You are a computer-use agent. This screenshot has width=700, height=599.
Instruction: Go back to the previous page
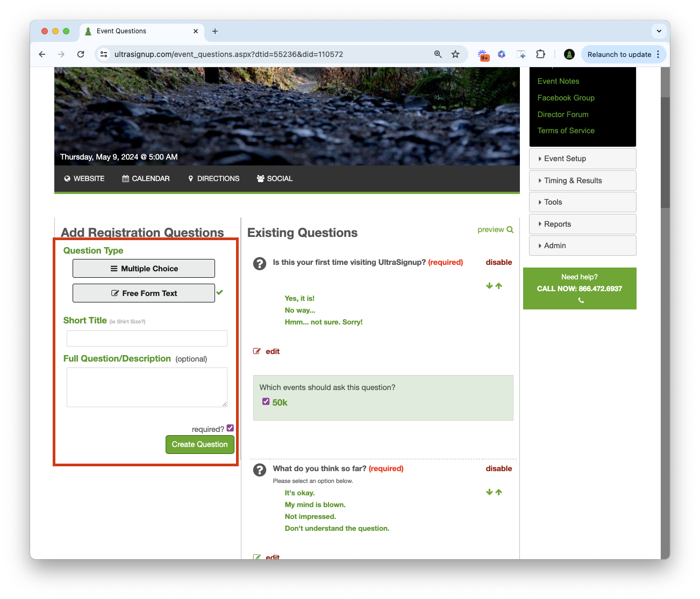pyautogui.click(x=42, y=54)
